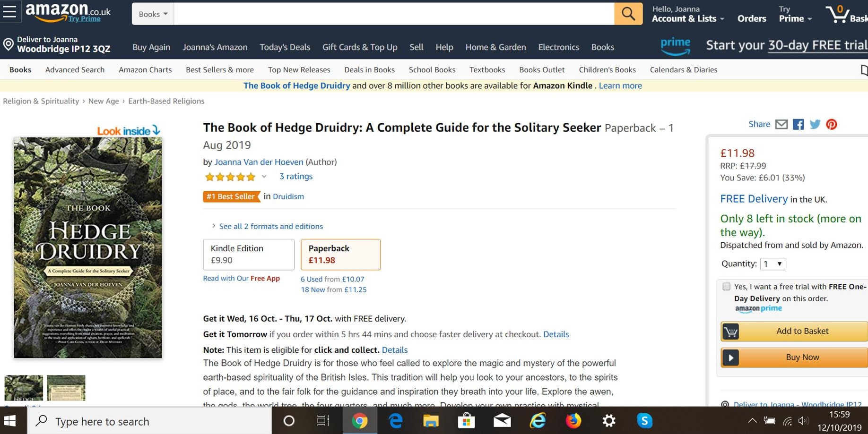Open the shopping basket icon
The width and height of the screenshot is (868, 434).
click(x=838, y=15)
